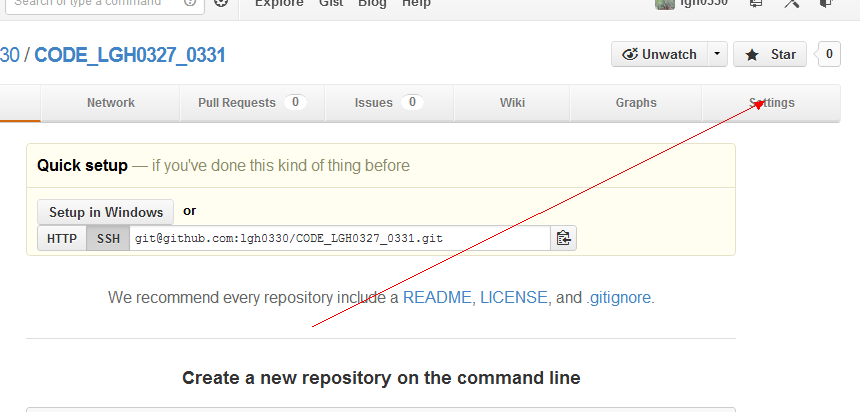Screen dimensions: 860x412
Task: Open account settings tools icon in header
Action: (x=791, y=3)
